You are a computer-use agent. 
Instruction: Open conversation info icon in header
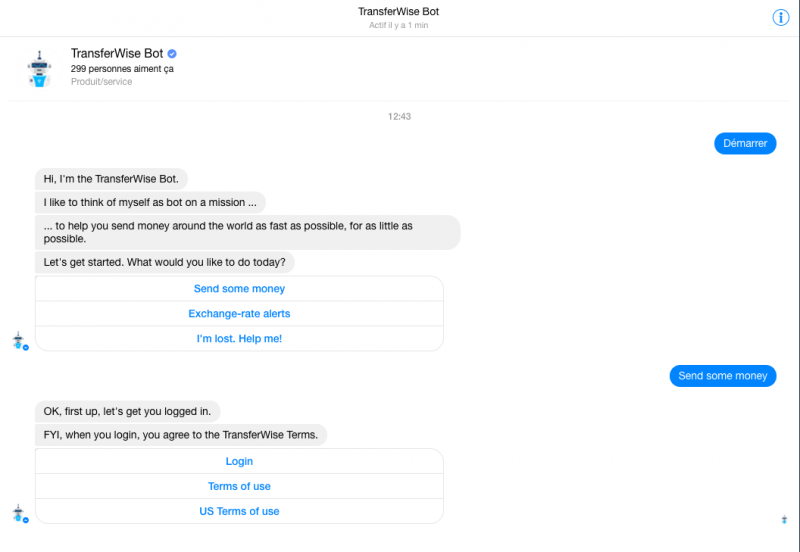[780, 17]
